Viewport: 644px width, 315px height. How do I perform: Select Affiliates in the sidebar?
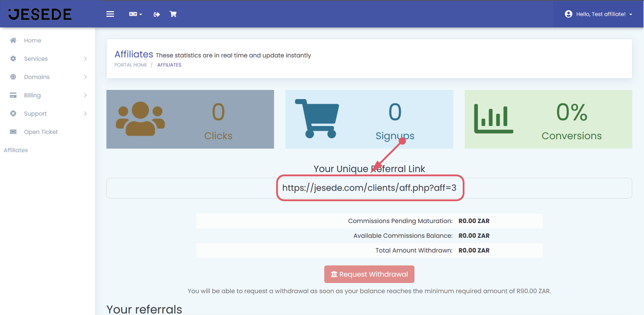click(16, 150)
